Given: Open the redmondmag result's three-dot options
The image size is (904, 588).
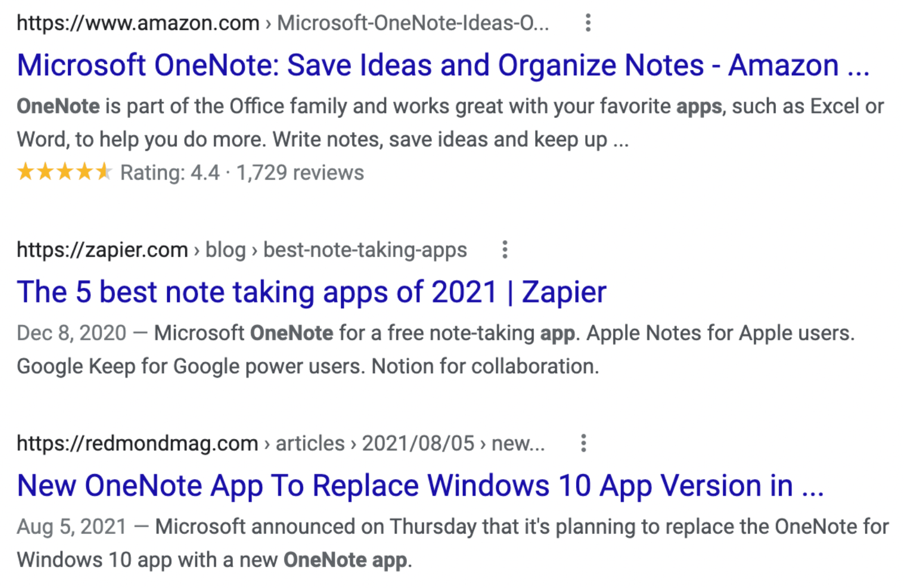Looking at the screenshot, I should [583, 443].
